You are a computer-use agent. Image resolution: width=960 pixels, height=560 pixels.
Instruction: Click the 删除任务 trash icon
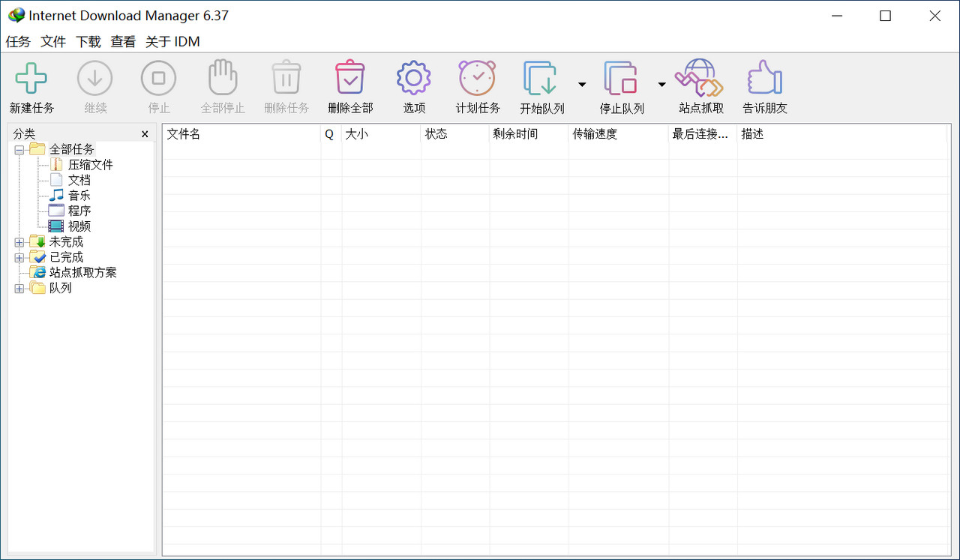tap(286, 78)
